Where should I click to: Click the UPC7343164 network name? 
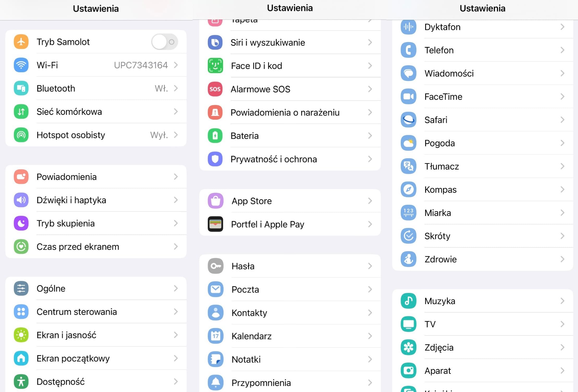pyautogui.click(x=141, y=65)
